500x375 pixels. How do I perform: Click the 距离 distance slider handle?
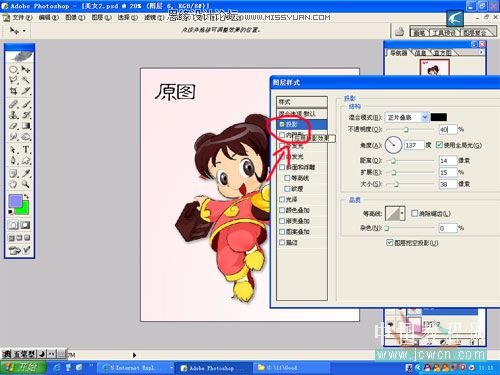[393, 161]
